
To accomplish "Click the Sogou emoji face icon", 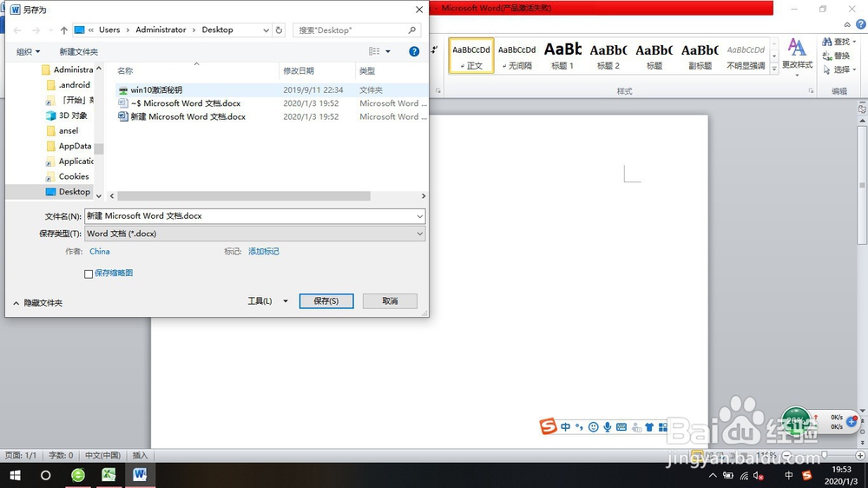I will click(x=594, y=427).
